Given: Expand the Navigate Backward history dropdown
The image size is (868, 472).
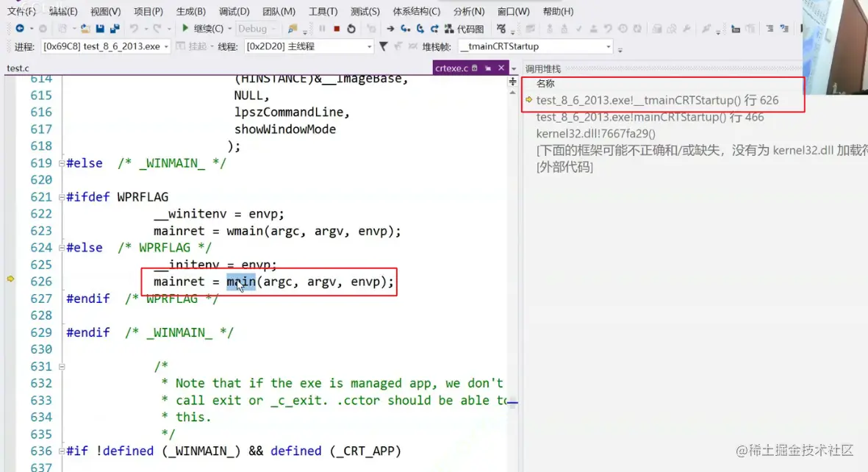Looking at the screenshot, I should [32, 29].
